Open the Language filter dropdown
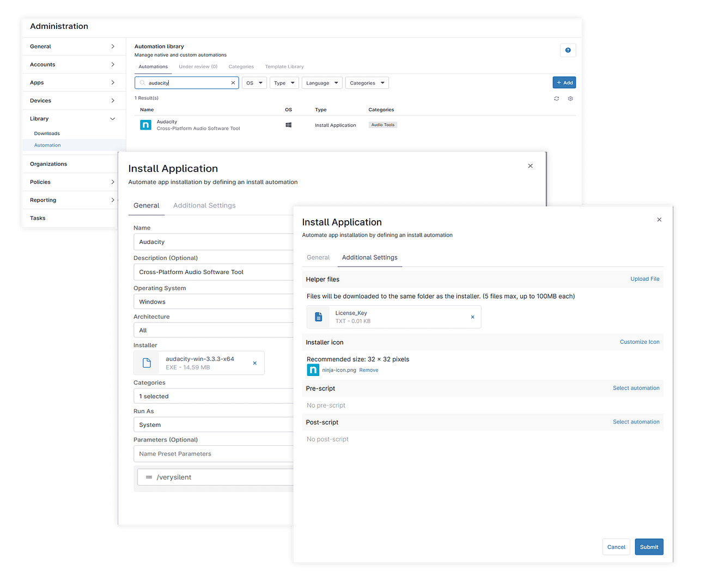Screen dimensions: 706x588 point(322,82)
